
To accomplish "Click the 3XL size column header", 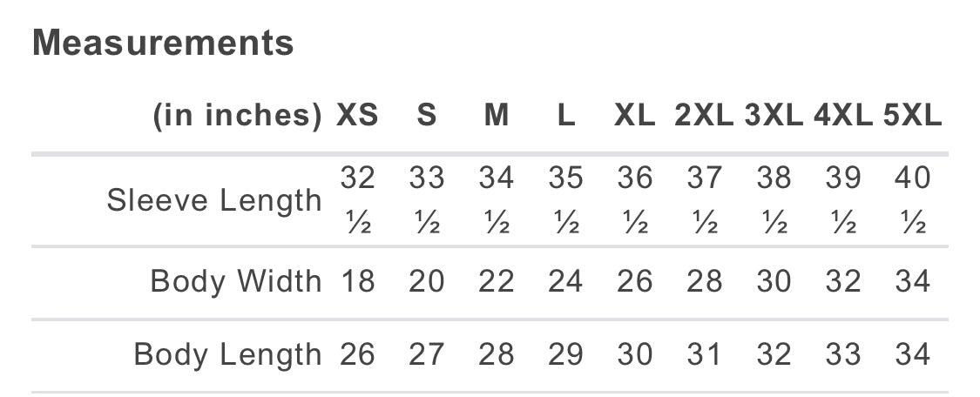I will pyautogui.click(x=774, y=116).
